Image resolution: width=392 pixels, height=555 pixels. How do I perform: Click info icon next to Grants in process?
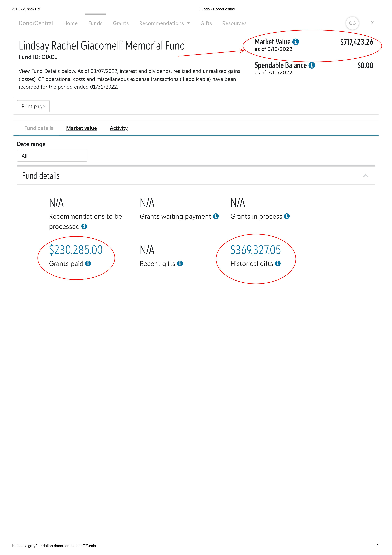[287, 216]
